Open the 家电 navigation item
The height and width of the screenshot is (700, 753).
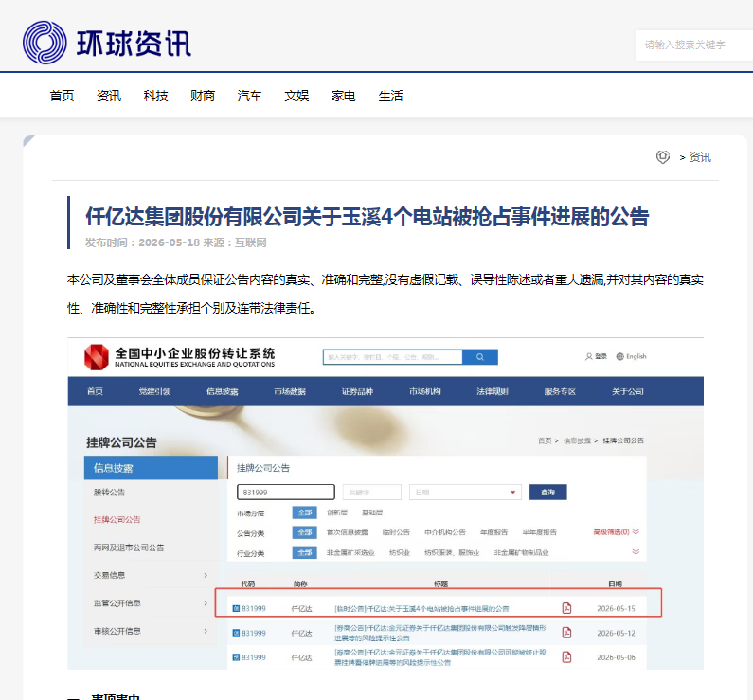coord(344,96)
